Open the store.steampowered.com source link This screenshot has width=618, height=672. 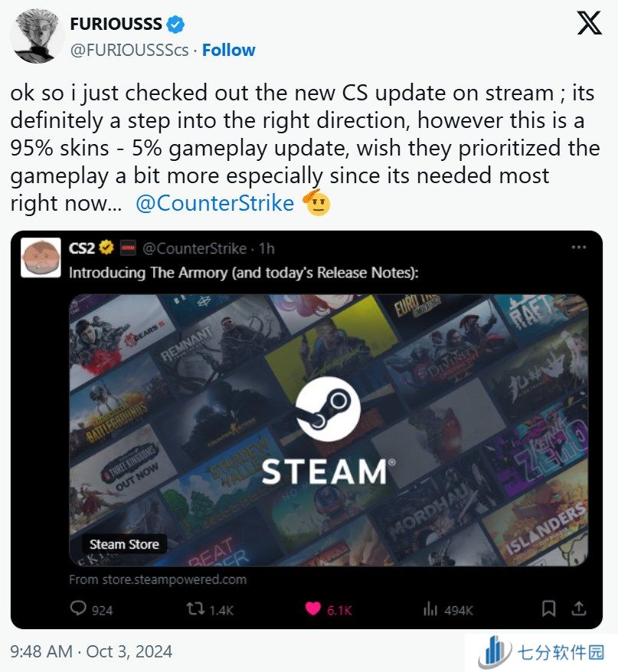(x=158, y=579)
